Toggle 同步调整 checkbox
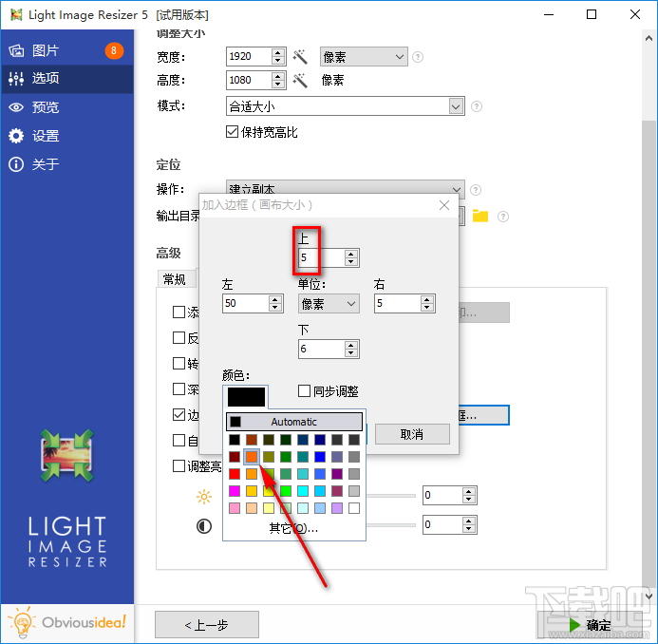The height and width of the screenshot is (644, 658). 304,390
